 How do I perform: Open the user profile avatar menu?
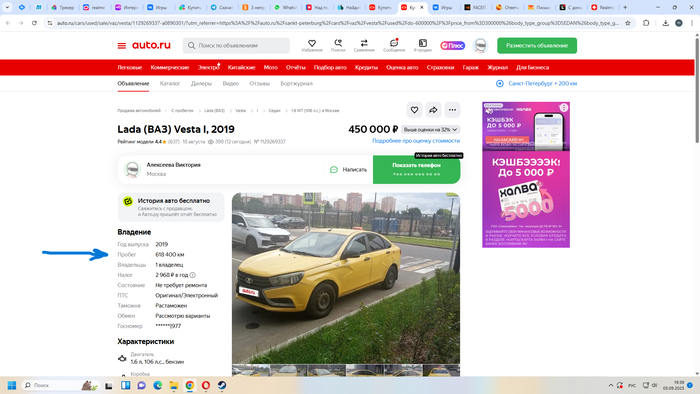[480, 46]
